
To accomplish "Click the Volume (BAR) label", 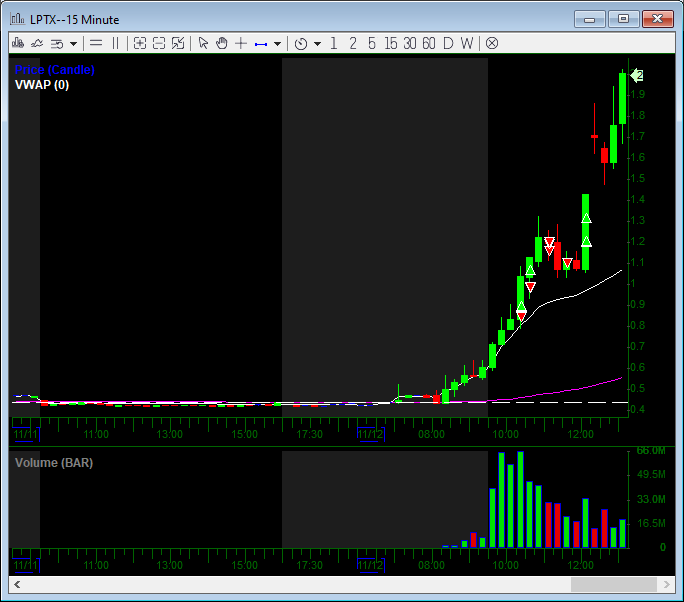I will [54, 463].
